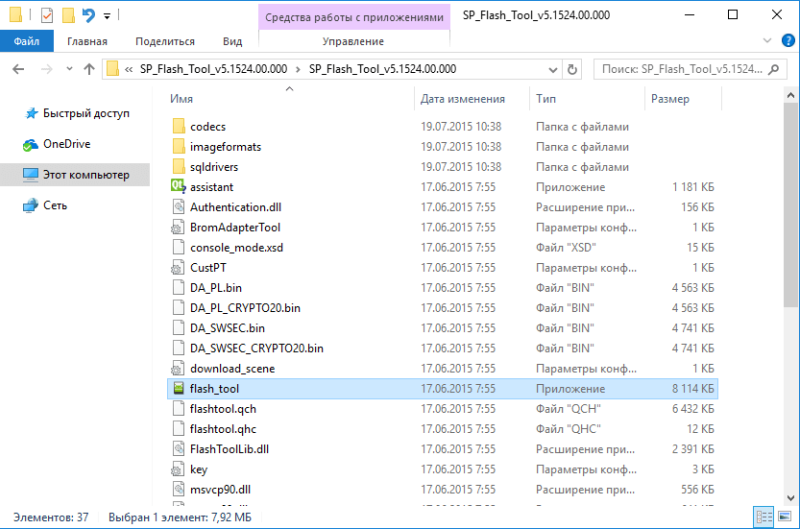This screenshot has height=529, width=800.
Task: Go back with the left navigation arrow
Action: pos(20,70)
